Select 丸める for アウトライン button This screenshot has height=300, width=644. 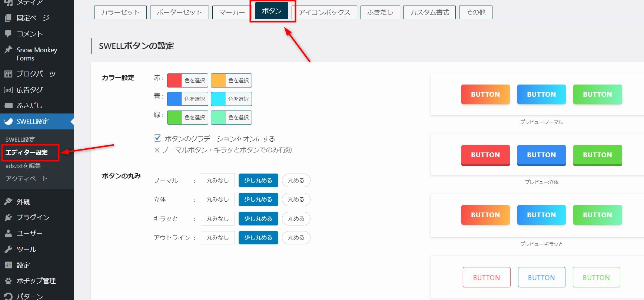296,238
